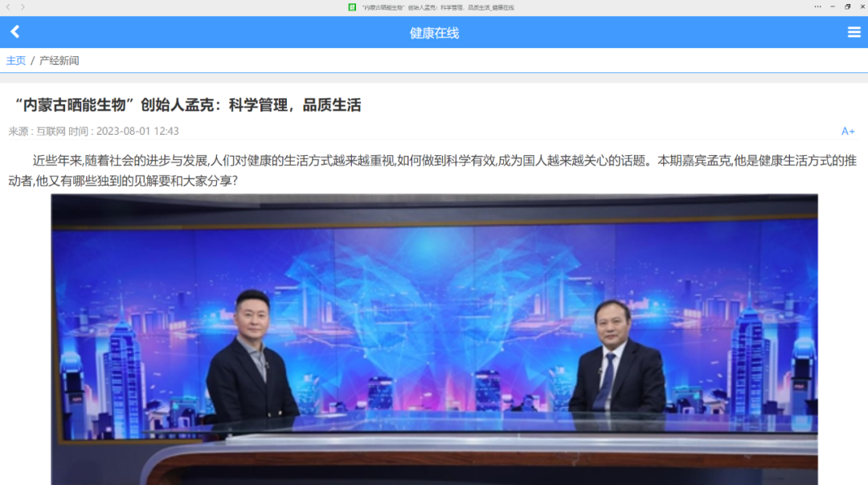Open the 产经新闻 breadcrumb category
The height and width of the screenshot is (485, 868).
[x=59, y=60]
